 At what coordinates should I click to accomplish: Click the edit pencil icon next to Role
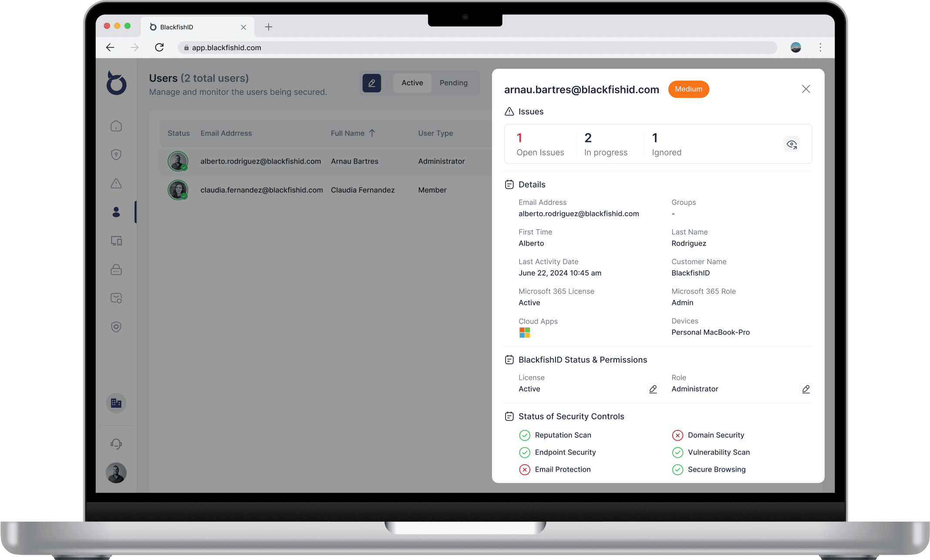(806, 389)
